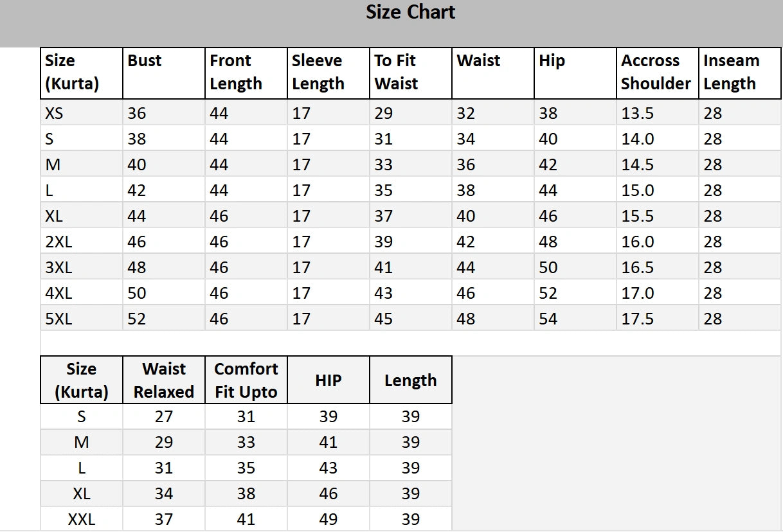783x532 pixels.
Task: Click the Front Length column header
Action: [x=235, y=72]
